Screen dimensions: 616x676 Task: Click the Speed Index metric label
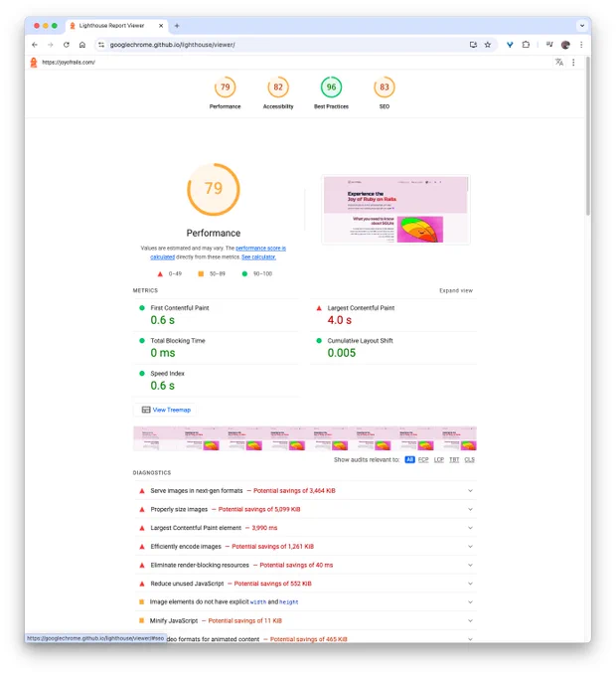point(167,374)
